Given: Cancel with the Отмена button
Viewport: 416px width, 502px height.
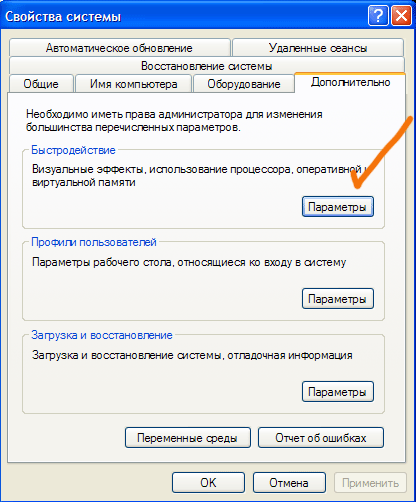Looking at the screenshot, I should point(289,482).
